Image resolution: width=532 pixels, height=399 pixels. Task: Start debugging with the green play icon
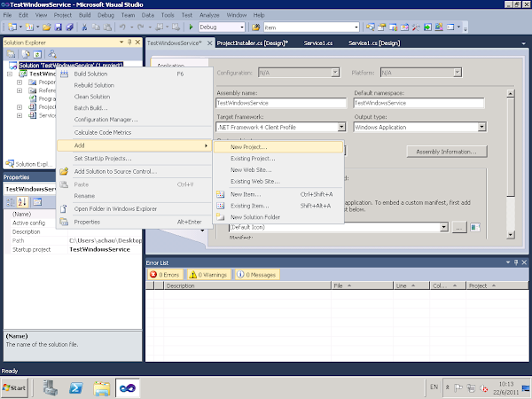[x=191, y=27]
